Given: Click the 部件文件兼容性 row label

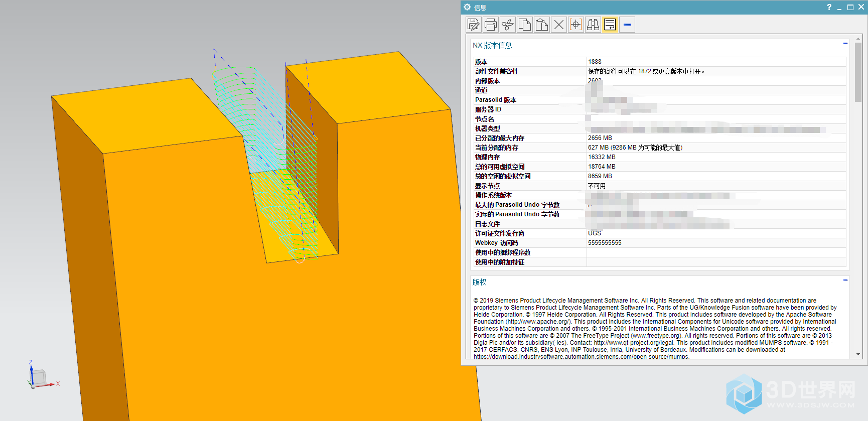Looking at the screenshot, I should pos(497,71).
